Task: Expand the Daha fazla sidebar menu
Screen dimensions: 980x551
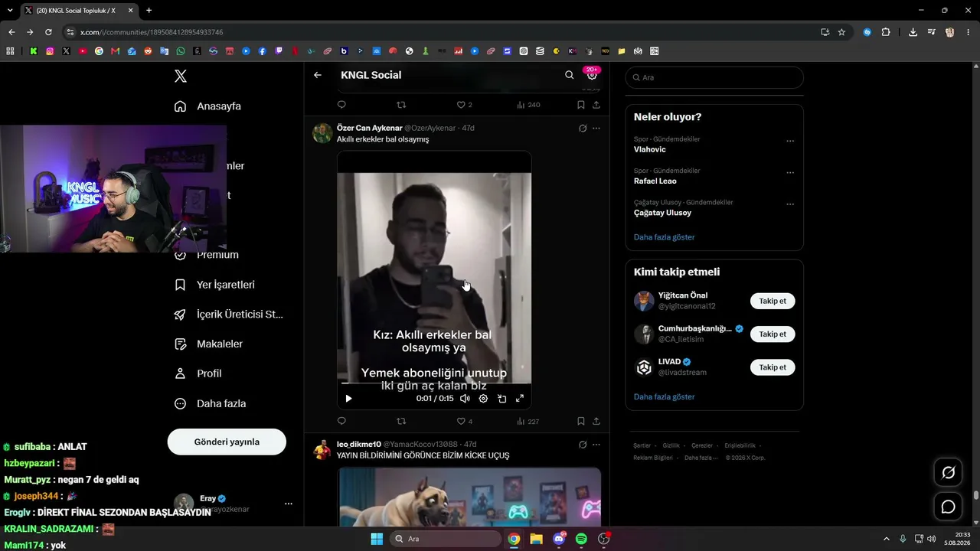Action: [211, 403]
